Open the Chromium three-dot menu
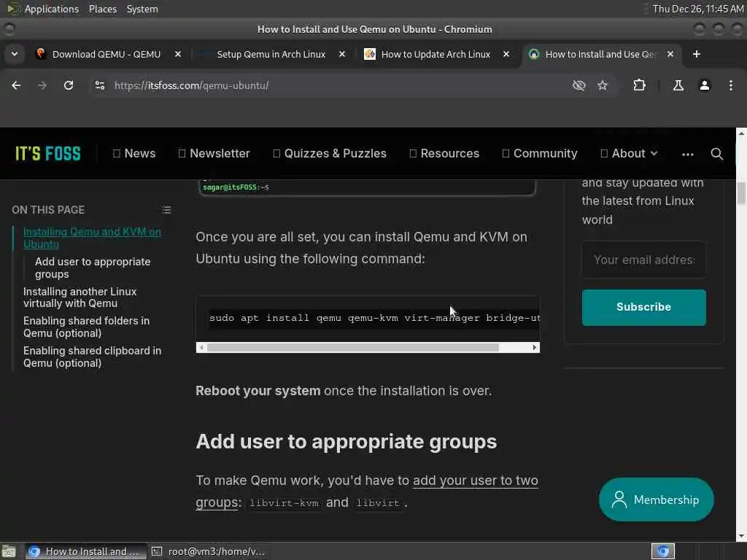Image resolution: width=747 pixels, height=560 pixels. pos(731,85)
